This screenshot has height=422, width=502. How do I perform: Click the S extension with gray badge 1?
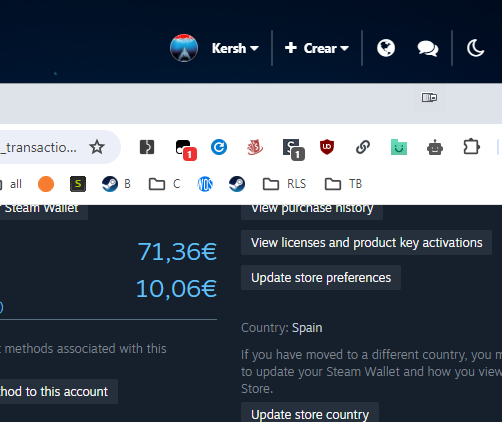[x=293, y=149]
